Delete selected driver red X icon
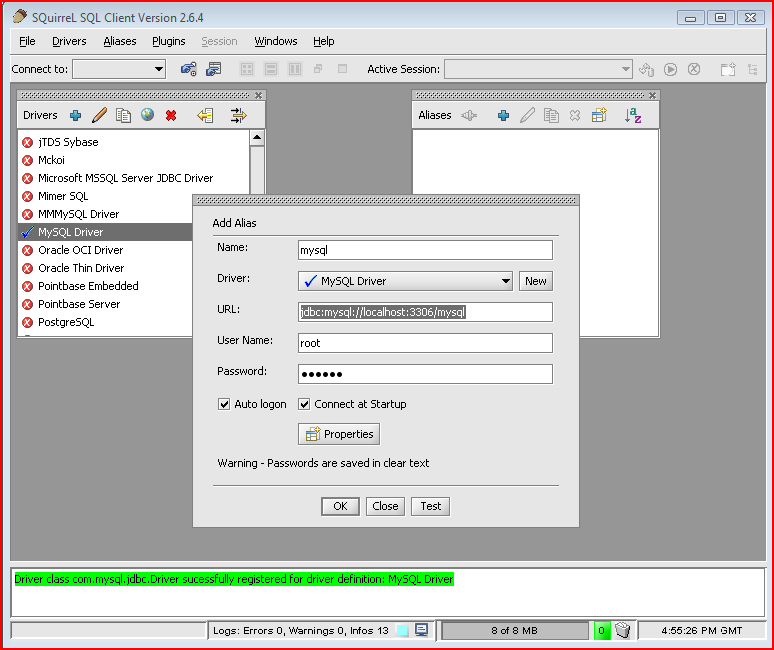The height and width of the screenshot is (650, 774). point(171,115)
